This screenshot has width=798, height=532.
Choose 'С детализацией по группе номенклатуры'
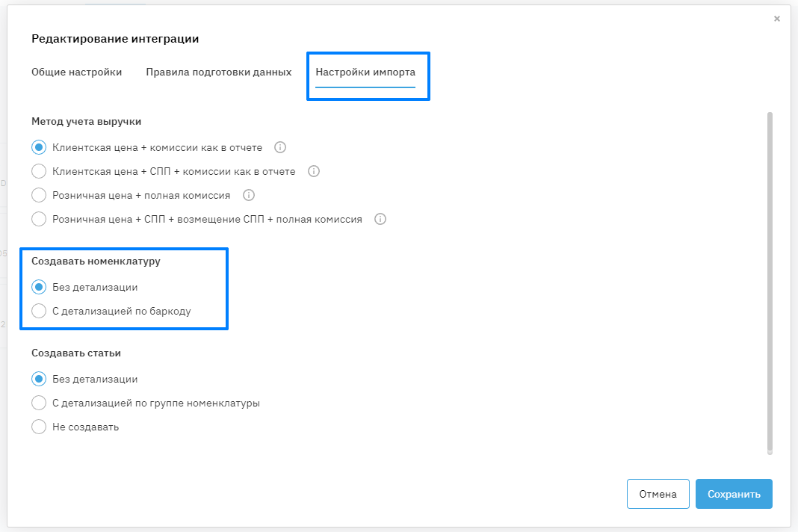tap(40, 403)
